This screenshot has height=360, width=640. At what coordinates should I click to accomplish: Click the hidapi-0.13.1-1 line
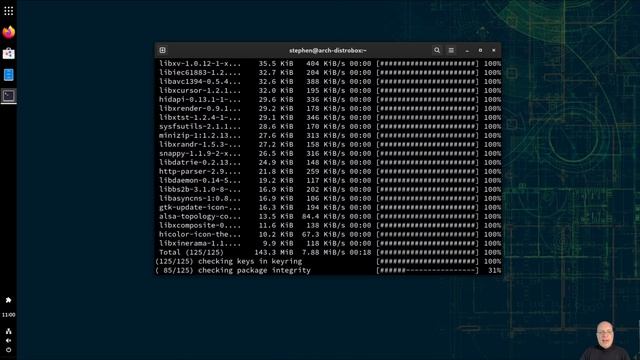330,100
